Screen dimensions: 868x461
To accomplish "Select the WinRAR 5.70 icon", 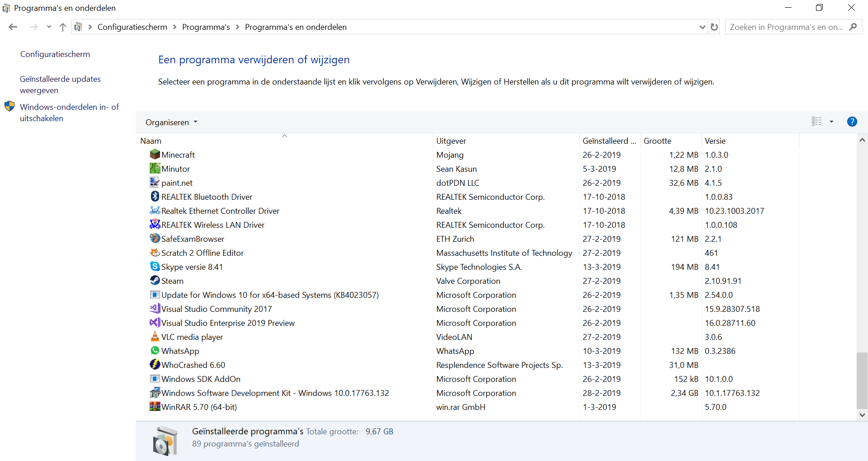I will coord(155,407).
